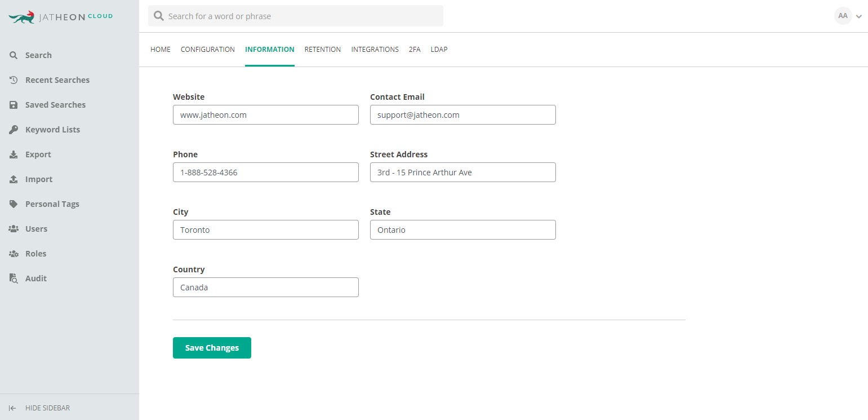Click the Import upload icon
The width and height of the screenshot is (868, 420).
[14, 179]
